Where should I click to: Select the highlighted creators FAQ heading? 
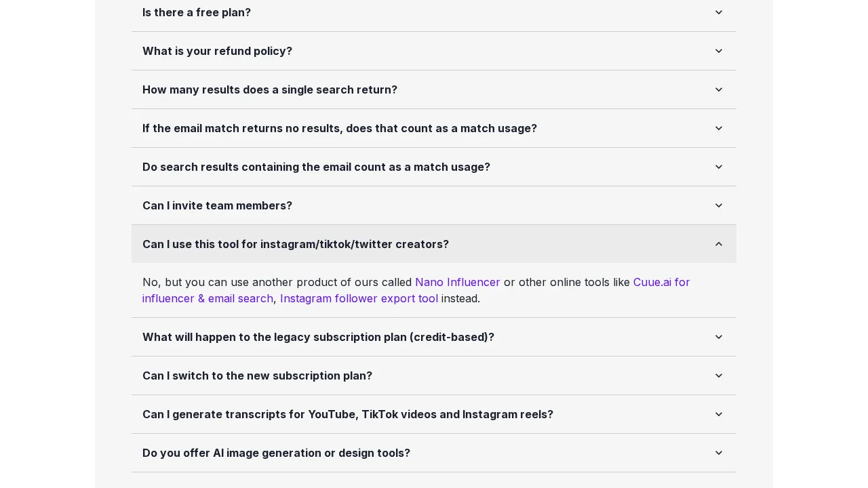coord(296,244)
